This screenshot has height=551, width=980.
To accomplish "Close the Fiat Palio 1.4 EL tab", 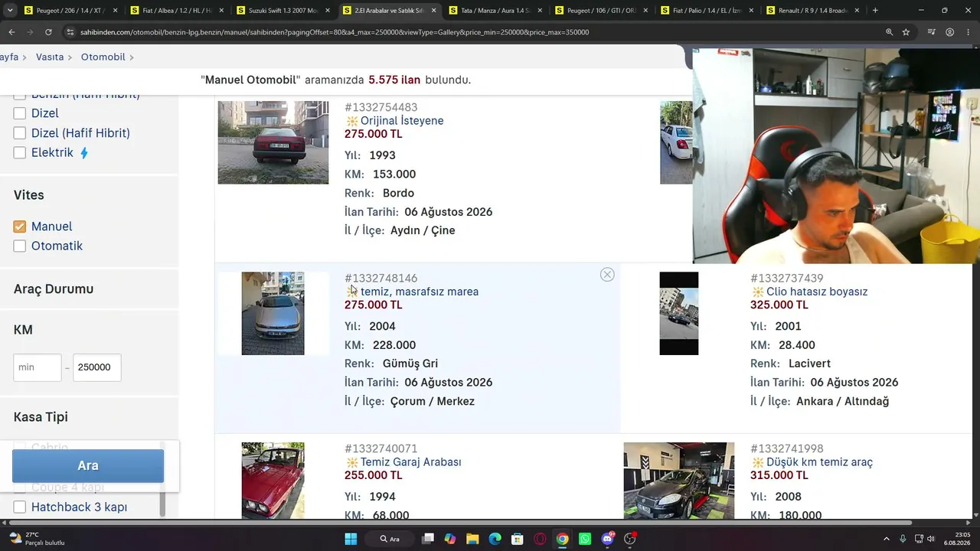I will (750, 11).
